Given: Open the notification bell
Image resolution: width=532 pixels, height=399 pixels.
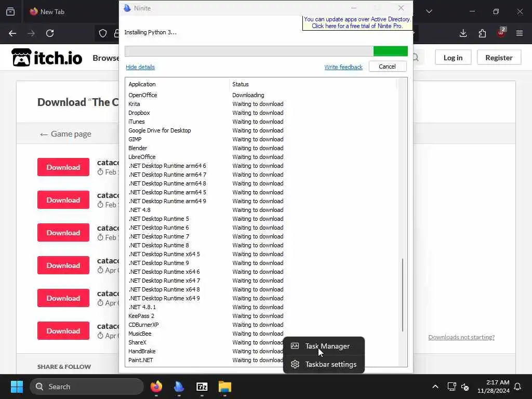Looking at the screenshot, I should pyautogui.click(x=518, y=387).
